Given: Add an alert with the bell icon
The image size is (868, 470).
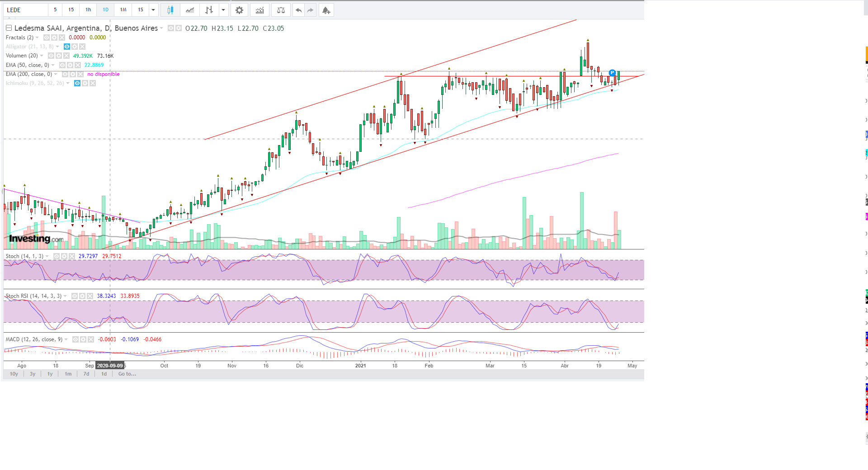Looking at the screenshot, I should coord(325,10).
